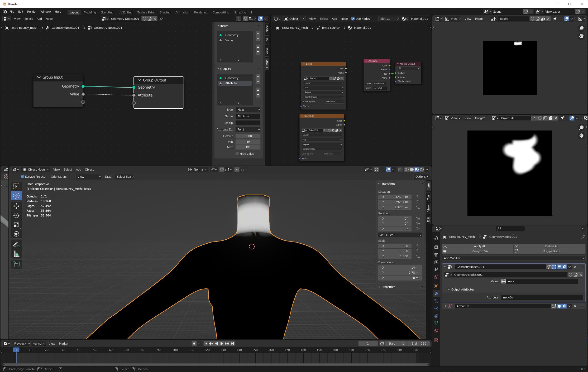Select the Add Cube tool
The height and width of the screenshot is (372, 588).
pyautogui.click(x=16, y=264)
